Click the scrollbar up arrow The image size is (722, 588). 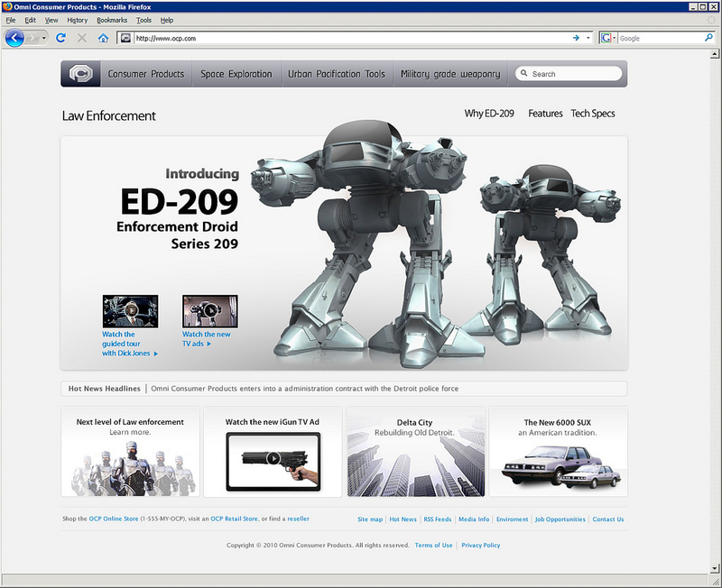715,54
